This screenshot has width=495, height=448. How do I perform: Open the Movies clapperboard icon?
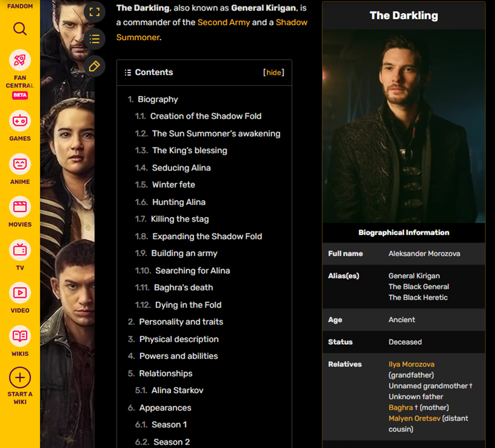pyautogui.click(x=20, y=207)
